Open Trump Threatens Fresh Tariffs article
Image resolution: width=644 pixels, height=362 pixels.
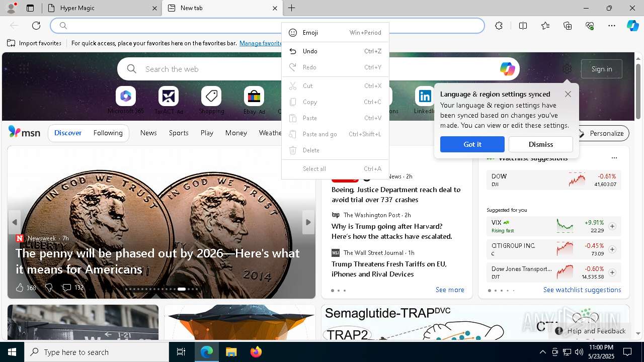(389, 269)
